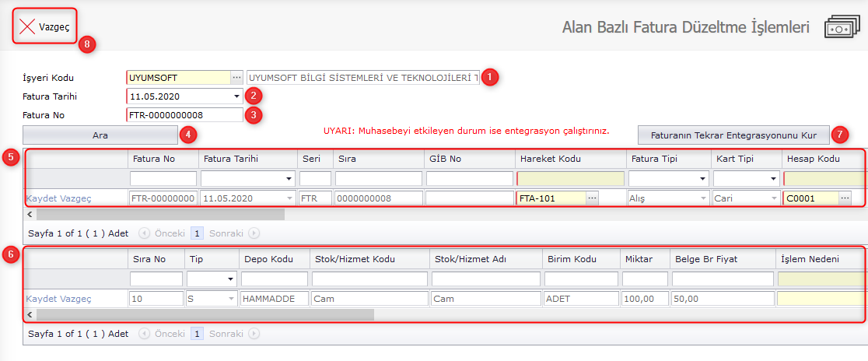Expand the Fatura Tarihi date dropdown
868x361 pixels.
[x=236, y=96]
